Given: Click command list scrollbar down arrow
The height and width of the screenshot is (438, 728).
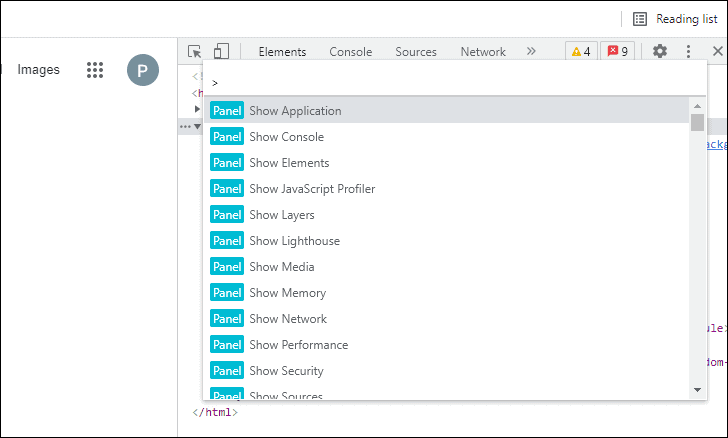Looking at the screenshot, I should click(x=697, y=390).
